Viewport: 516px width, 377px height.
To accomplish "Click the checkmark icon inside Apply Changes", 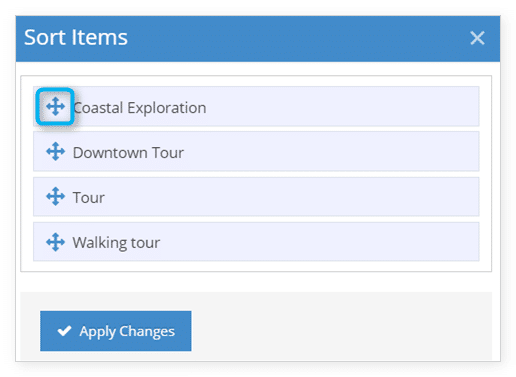I will click(64, 331).
